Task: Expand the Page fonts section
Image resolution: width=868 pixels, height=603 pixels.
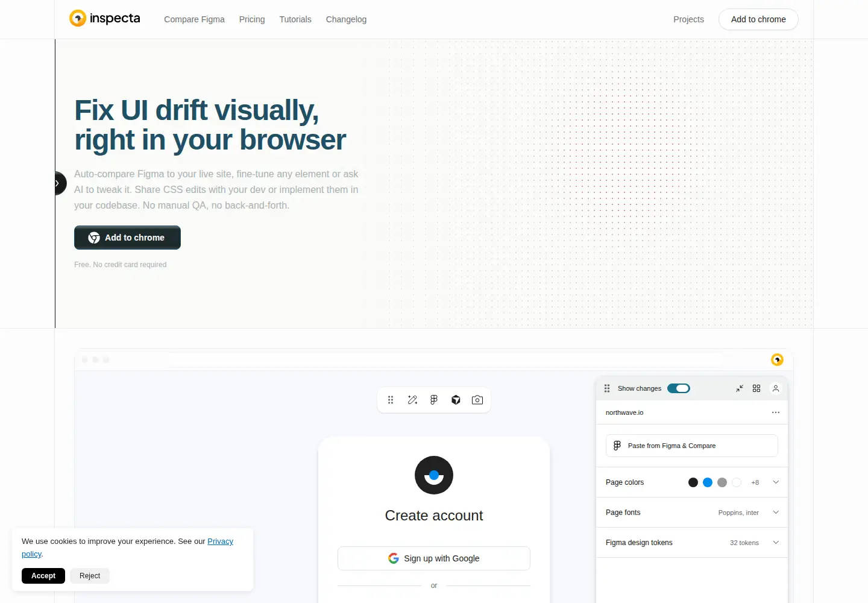Action: coord(776,513)
